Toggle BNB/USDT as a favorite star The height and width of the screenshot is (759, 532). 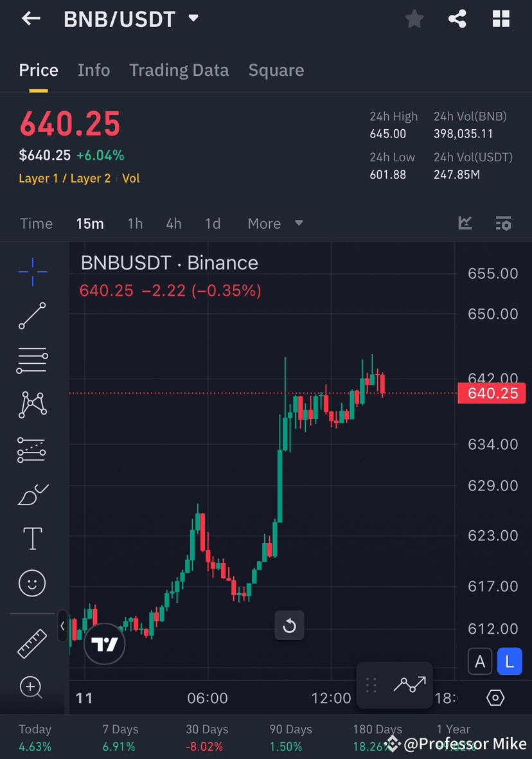coord(414,19)
